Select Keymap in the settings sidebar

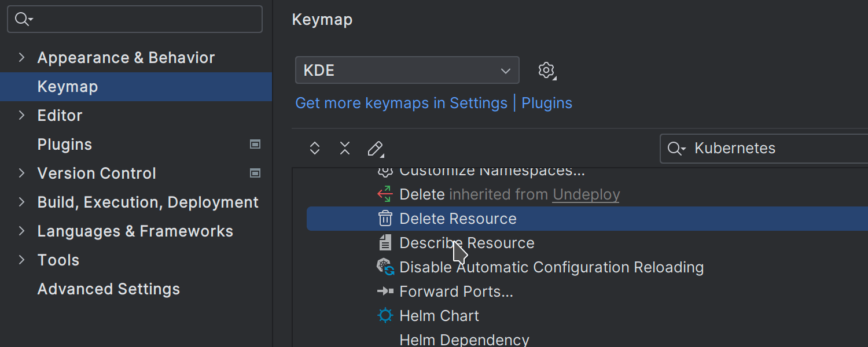68,87
